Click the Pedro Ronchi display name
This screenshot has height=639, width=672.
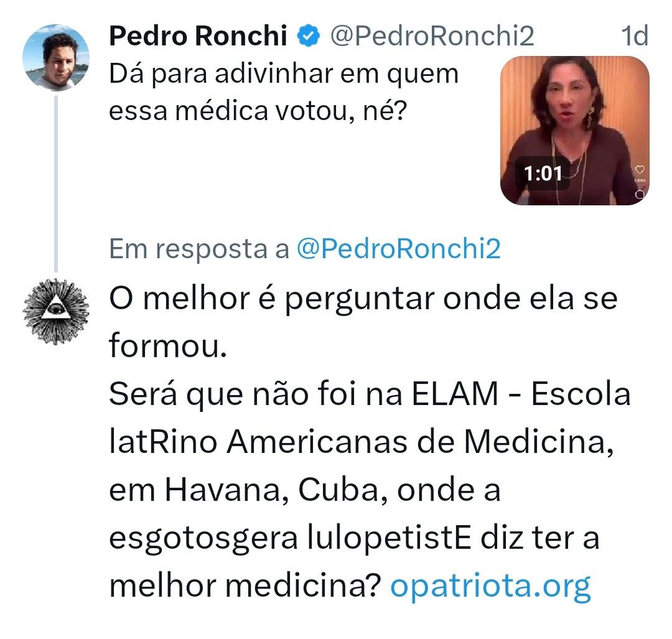[197, 37]
